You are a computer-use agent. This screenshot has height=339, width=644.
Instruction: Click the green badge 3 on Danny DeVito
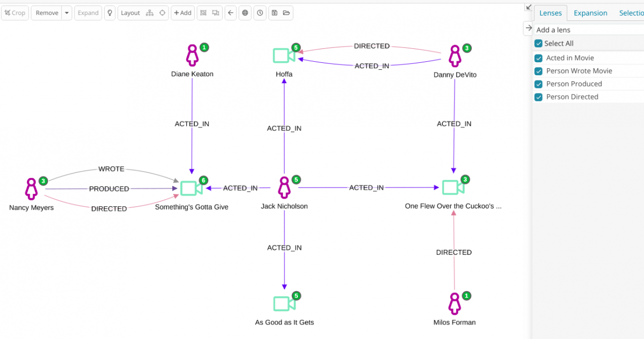coord(467,48)
